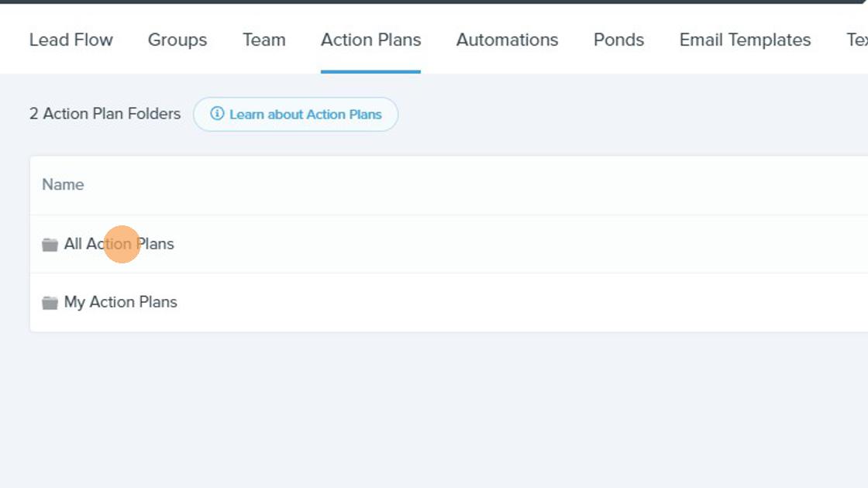Click the 2 Action Plan Folders label
Image resolution: width=868 pixels, height=488 pixels.
[105, 114]
